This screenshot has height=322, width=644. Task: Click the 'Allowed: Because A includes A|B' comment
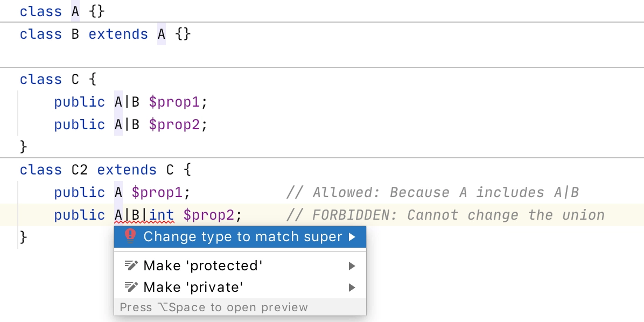point(432,192)
